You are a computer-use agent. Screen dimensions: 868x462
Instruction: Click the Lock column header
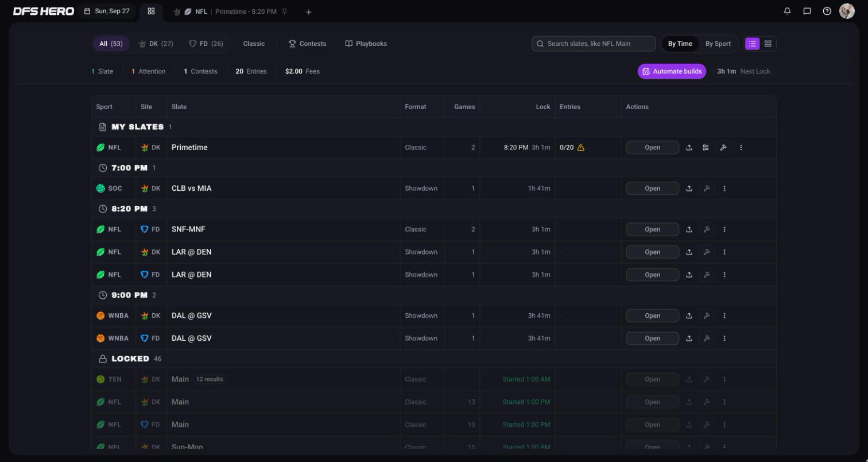[542, 107]
